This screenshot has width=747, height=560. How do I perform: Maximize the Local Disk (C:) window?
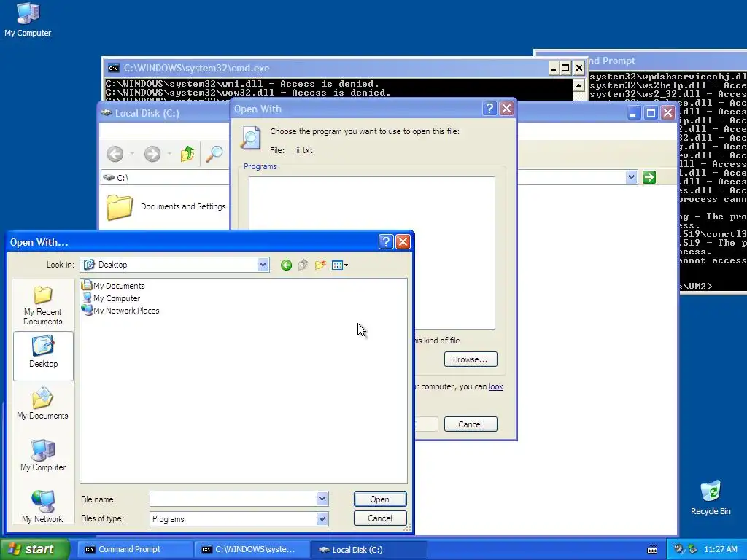651,113
